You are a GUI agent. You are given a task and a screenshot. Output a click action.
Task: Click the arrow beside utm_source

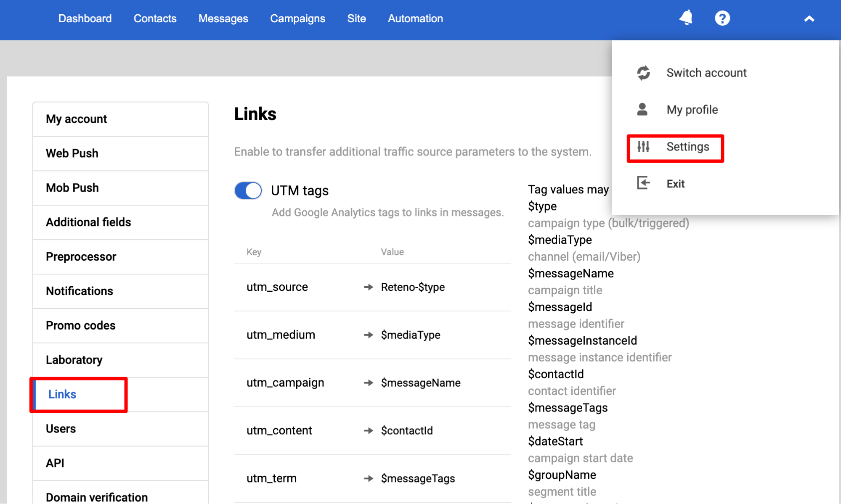[x=369, y=287]
